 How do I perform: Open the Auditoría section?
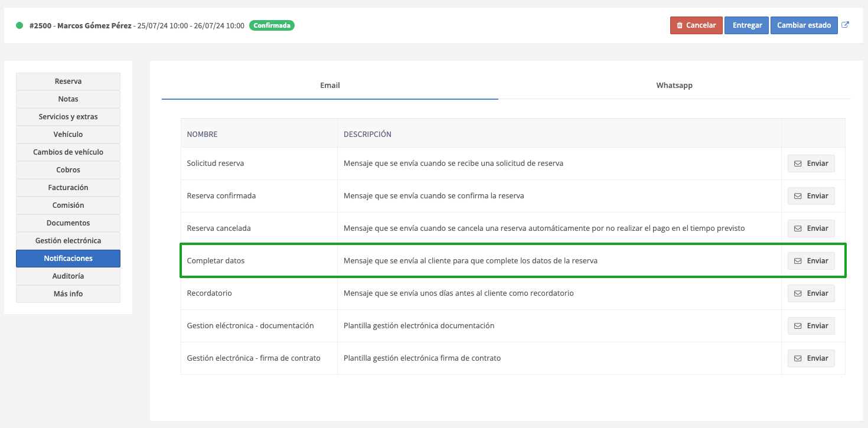68,276
